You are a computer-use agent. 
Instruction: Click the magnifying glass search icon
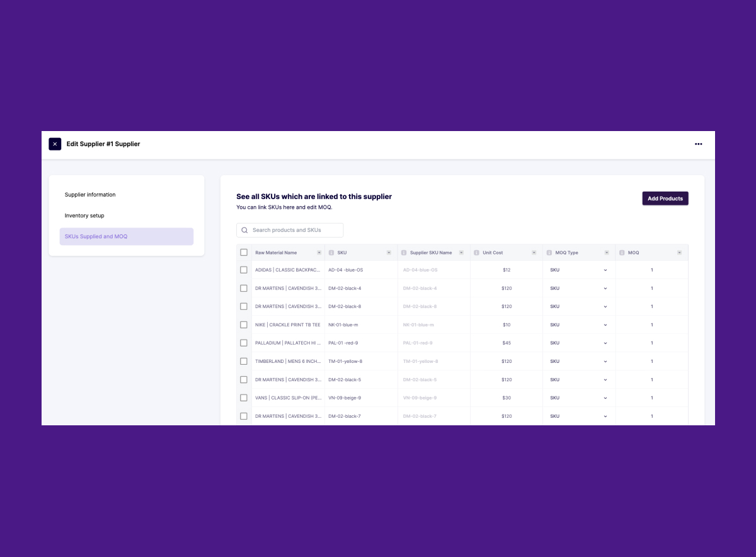[244, 229]
